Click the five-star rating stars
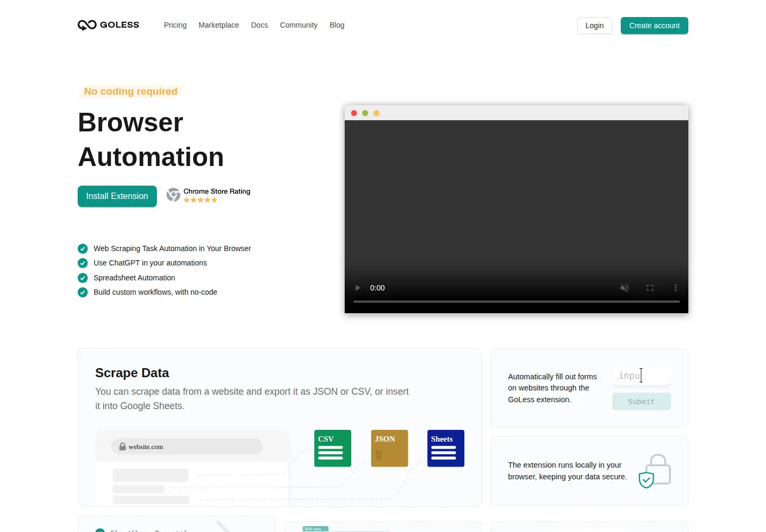Screen dimensions: 766x532 201,200
